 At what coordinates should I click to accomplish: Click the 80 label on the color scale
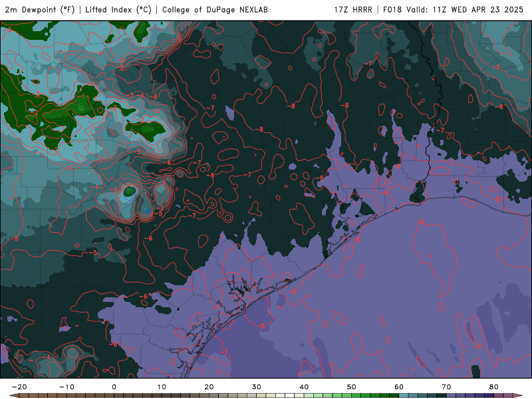494,387
